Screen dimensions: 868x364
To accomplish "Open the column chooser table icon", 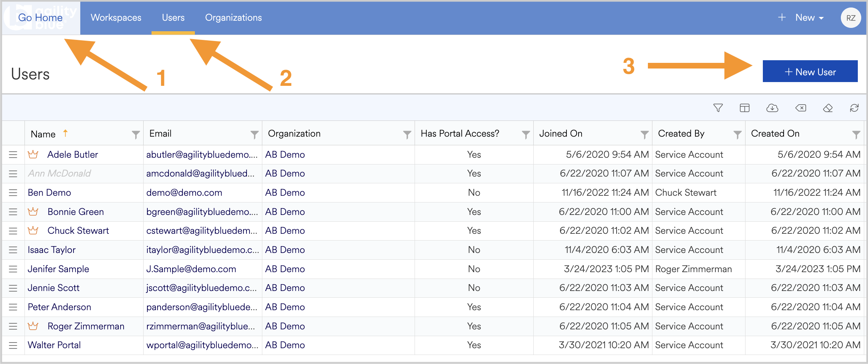I will (x=745, y=108).
